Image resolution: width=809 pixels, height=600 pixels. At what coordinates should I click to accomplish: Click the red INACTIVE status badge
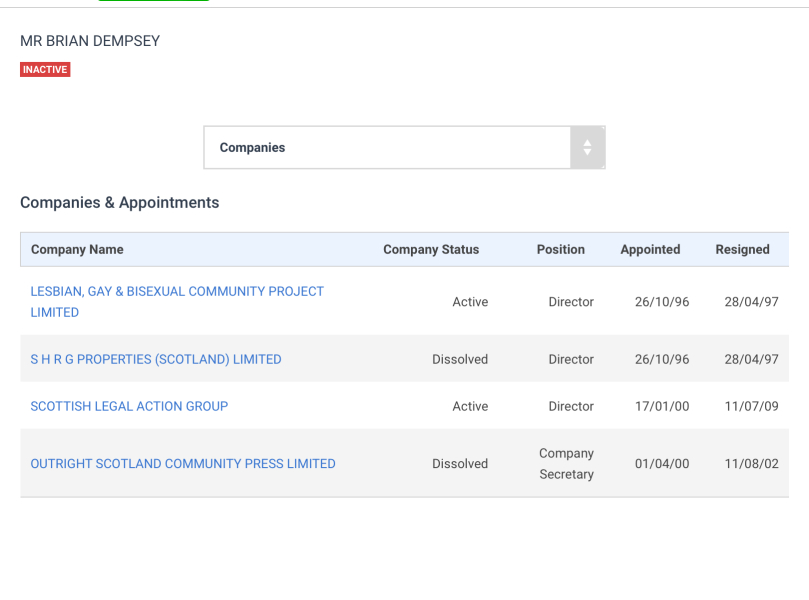[45, 70]
